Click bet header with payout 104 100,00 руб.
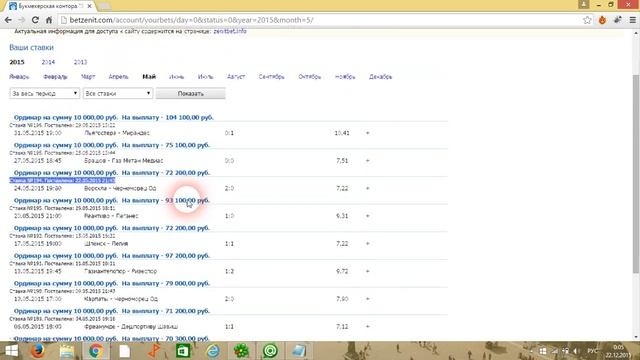This screenshot has height=360, width=640. pyautogui.click(x=114, y=118)
